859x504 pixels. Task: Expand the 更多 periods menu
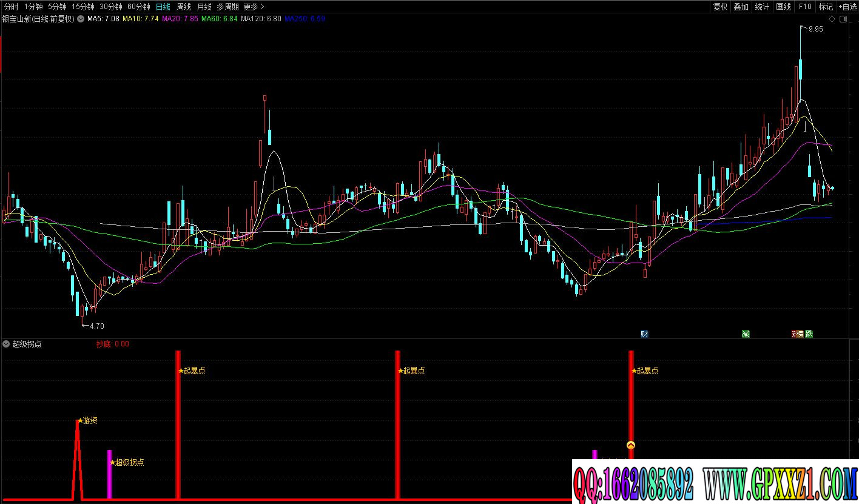click(254, 7)
